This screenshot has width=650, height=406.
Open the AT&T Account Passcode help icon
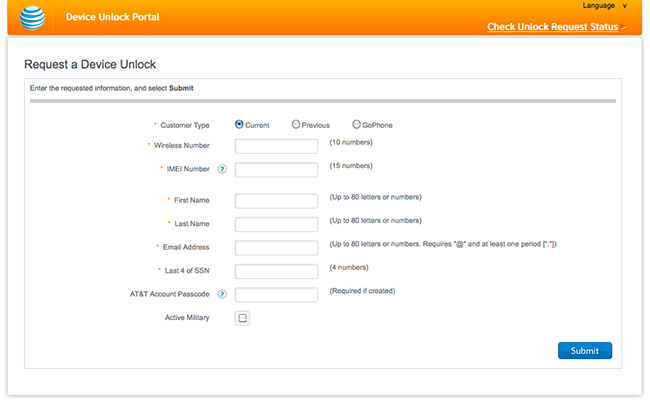pos(223,294)
